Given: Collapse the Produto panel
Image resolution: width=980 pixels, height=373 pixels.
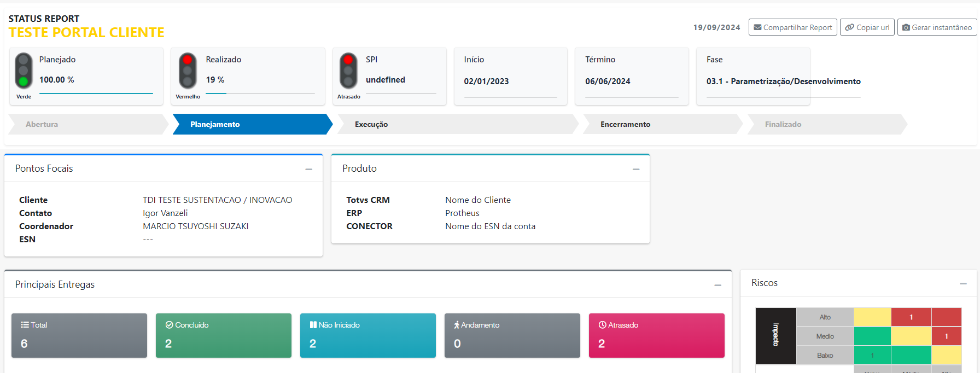Looking at the screenshot, I should 636,170.
